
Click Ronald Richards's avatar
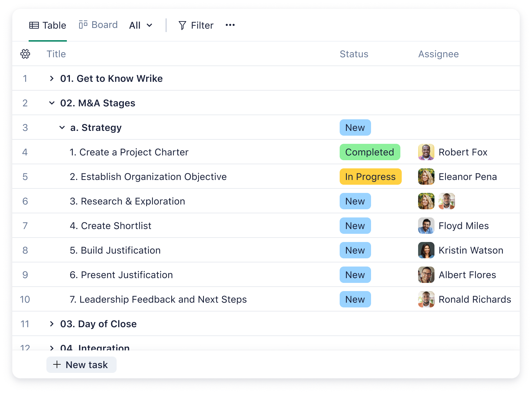coord(426,299)
